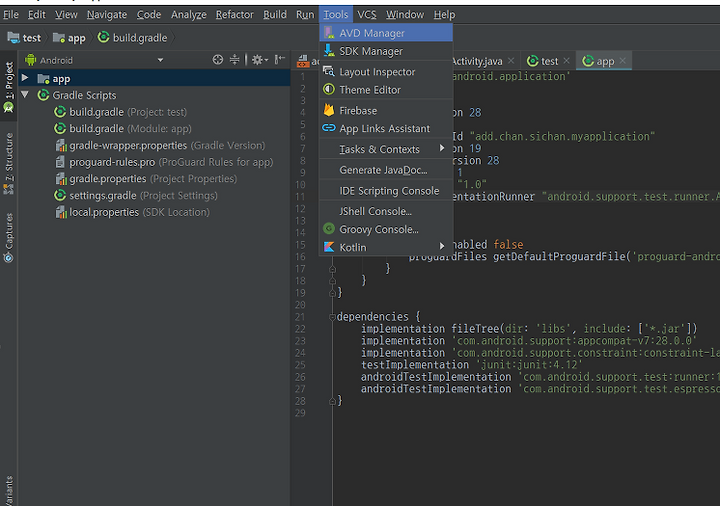Select build.gradle (Project: test)
Image resolution: width=720 pixels, height=506 pixels.
(120, 112)
